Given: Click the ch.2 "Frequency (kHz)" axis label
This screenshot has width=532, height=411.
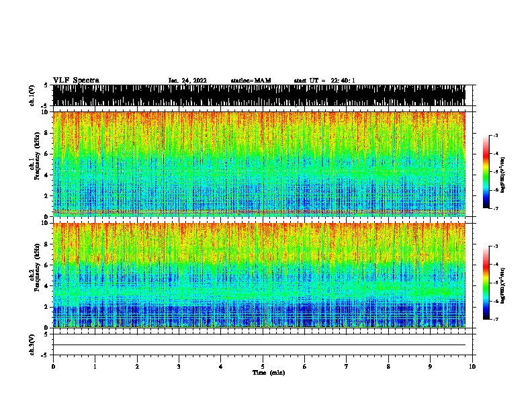Looking at the screenshot, I should click(x=38, y=267).
